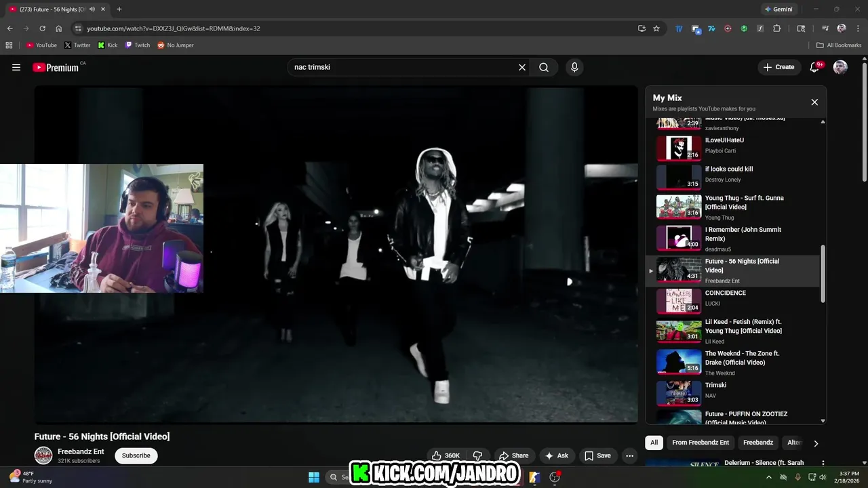Select the From Freebandz Ent chip
868x488 pixels.
(x=701, y=443)
